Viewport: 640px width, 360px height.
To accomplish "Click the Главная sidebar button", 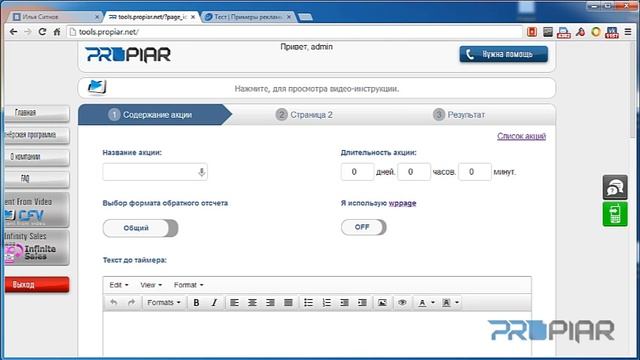I will (x=37, y=113).
